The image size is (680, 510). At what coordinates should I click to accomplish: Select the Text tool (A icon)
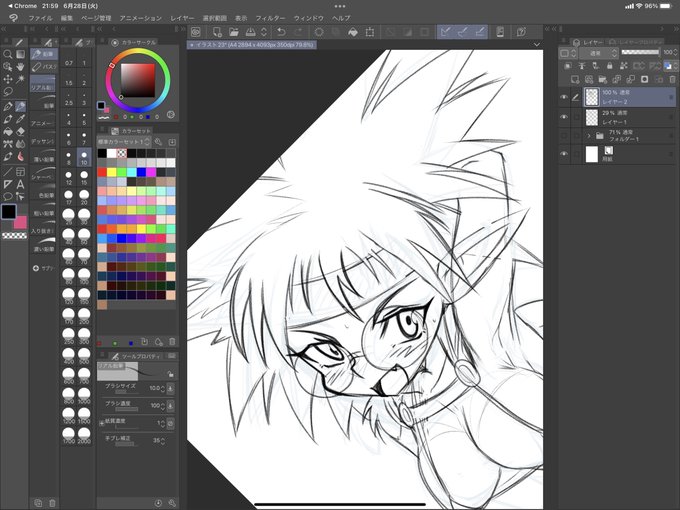(20, 184)
